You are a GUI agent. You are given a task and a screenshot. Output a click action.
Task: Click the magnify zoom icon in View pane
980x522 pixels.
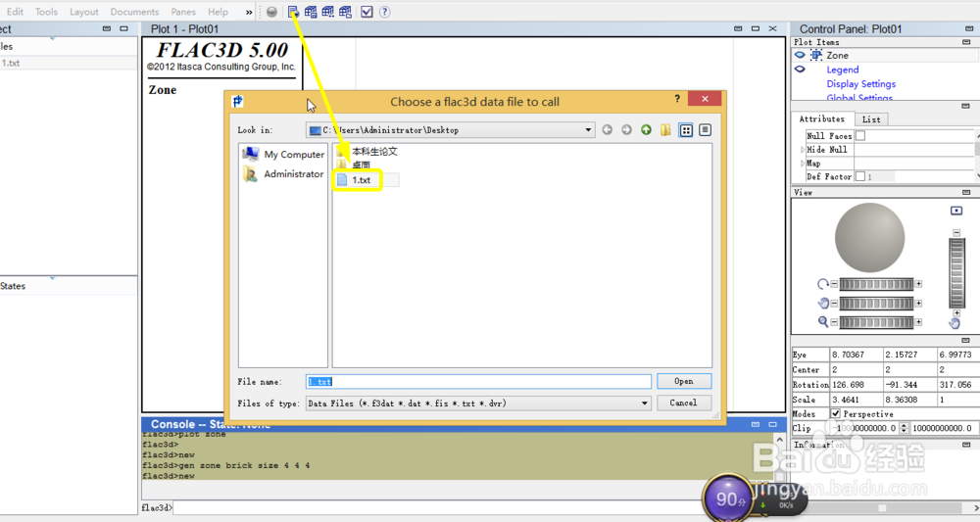click(823, 321)
